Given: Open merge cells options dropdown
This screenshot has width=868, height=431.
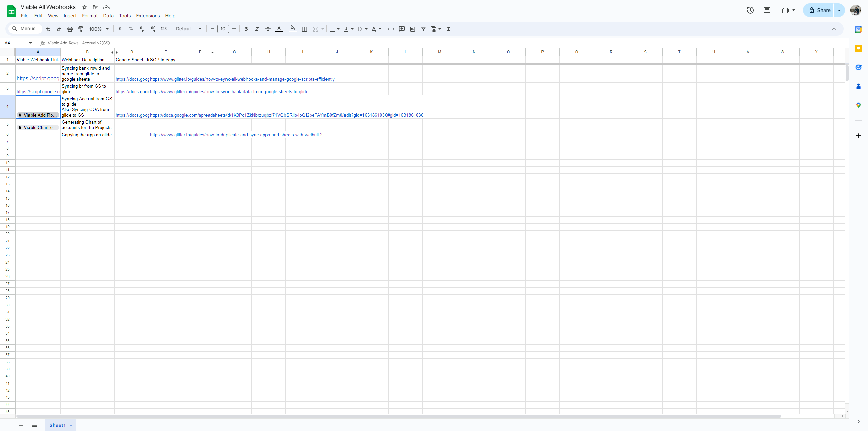Looking at the screenshot, I should pos(323,29).
